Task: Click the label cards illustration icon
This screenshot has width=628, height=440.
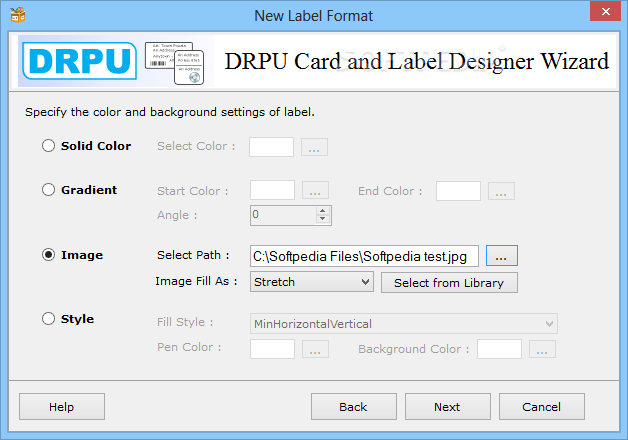Action: [x=175, y=63]
